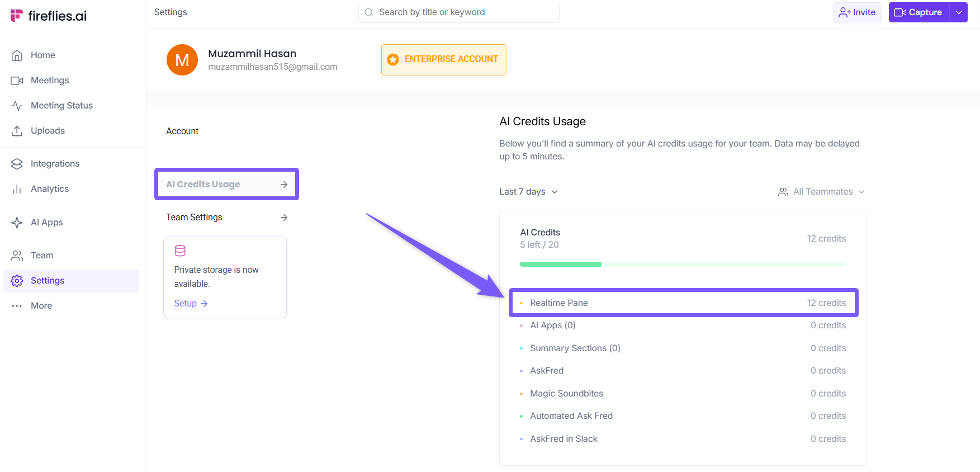Select the AI Credits Usage menu item

(x=226, y=184)
